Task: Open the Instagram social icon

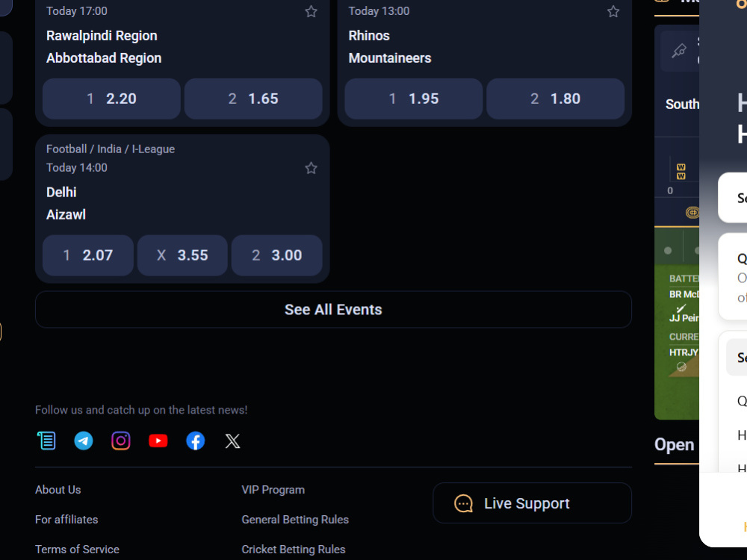Action: click(121, 441)
